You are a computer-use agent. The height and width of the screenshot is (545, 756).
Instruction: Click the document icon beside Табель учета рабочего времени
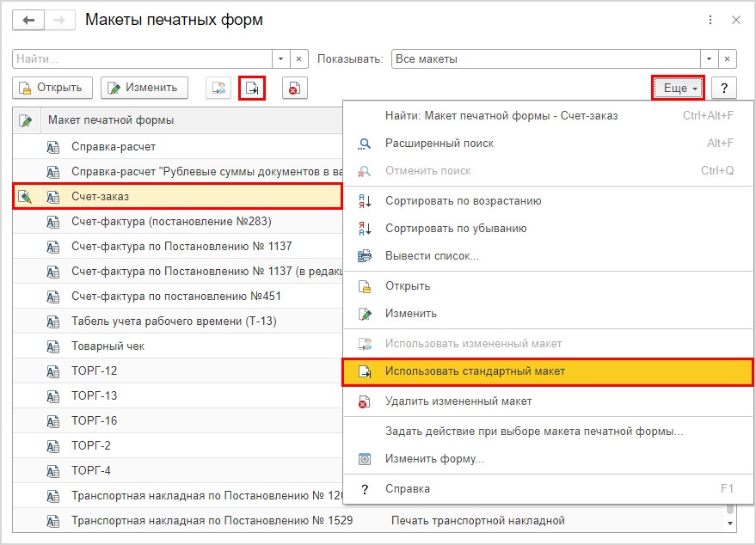(x=53, y=321)
